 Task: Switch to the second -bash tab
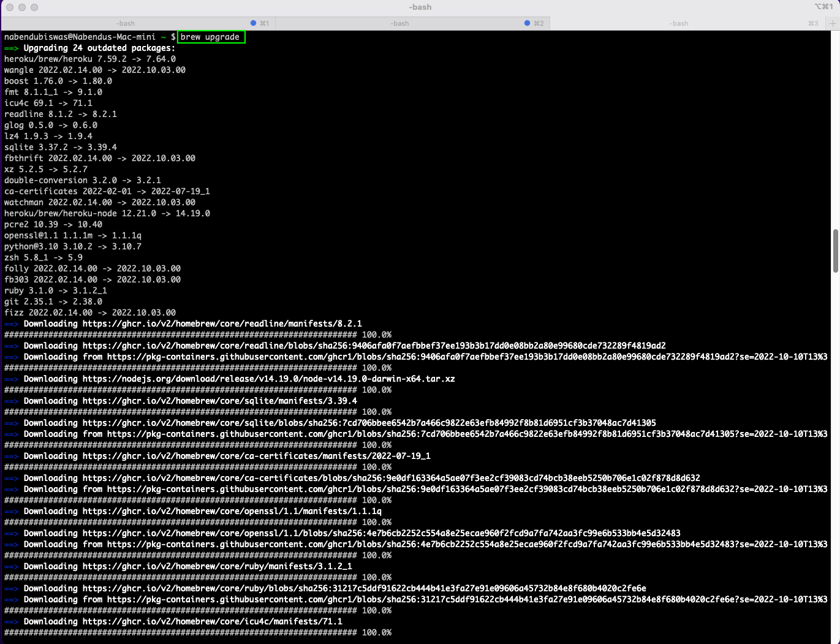coord(399,23)
